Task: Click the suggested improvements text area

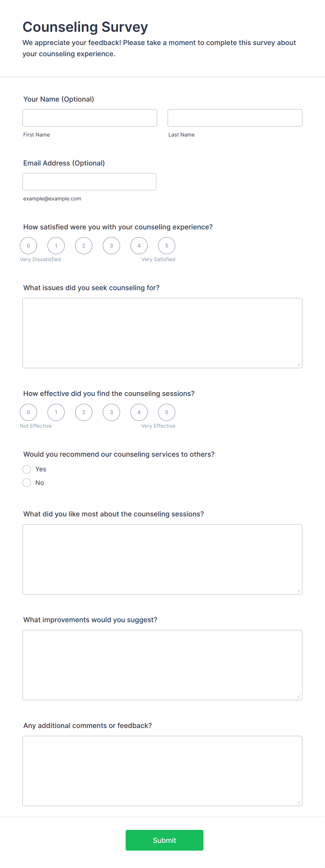Action: coord(162,665)
